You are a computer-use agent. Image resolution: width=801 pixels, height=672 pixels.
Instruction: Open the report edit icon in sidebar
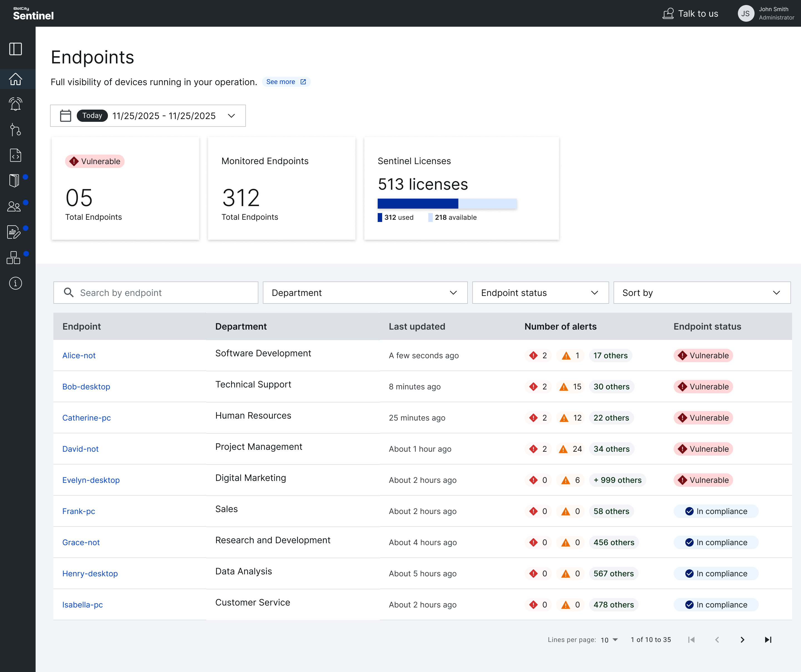click(14, 231)
